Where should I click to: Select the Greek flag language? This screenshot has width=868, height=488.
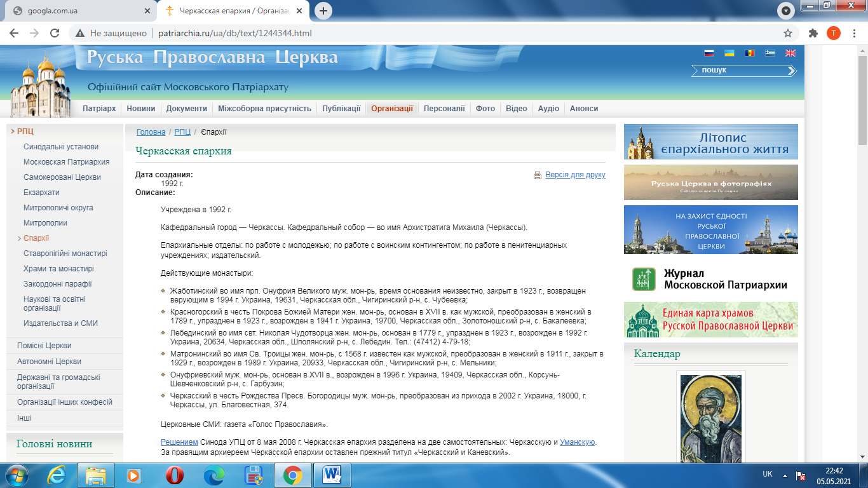770,53
